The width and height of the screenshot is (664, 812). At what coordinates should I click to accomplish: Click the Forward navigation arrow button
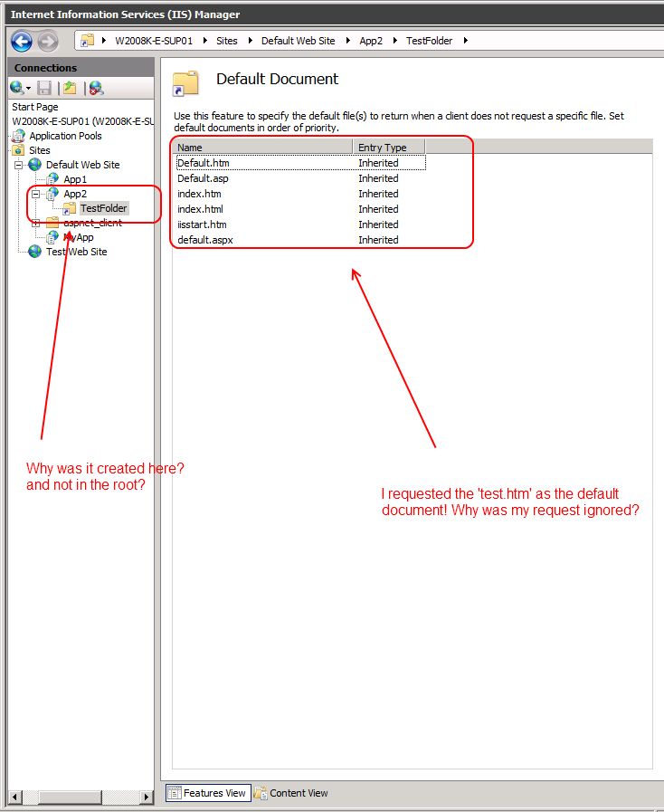[48, 42]
